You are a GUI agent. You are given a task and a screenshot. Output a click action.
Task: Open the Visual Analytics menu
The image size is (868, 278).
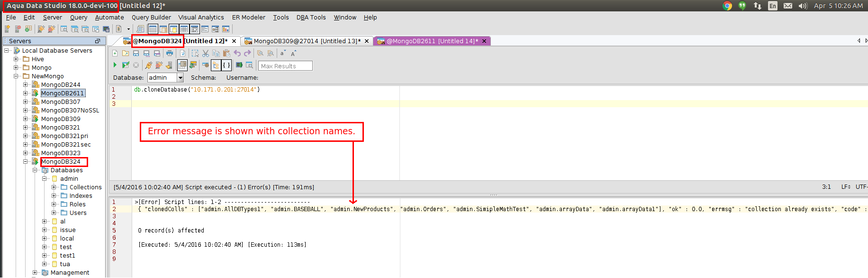201,17
